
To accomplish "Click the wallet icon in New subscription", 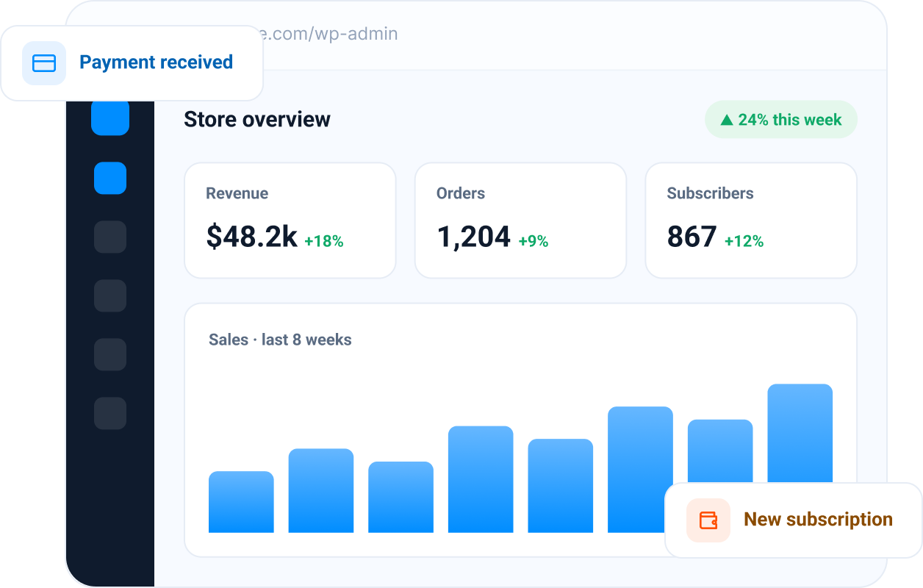I will [x=708, y=520].
